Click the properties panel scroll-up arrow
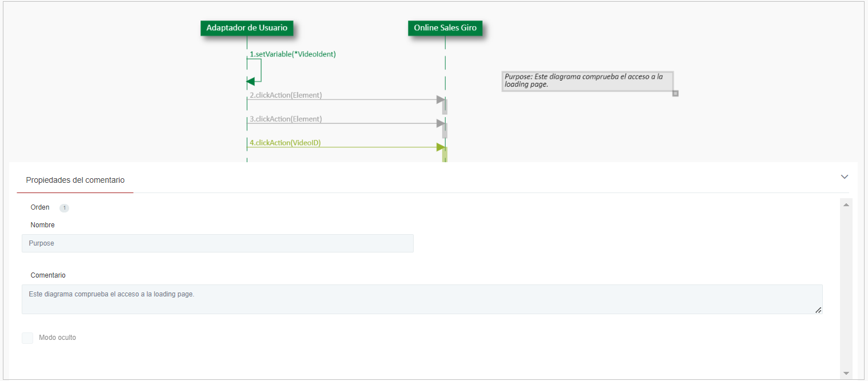 [846, 204]
